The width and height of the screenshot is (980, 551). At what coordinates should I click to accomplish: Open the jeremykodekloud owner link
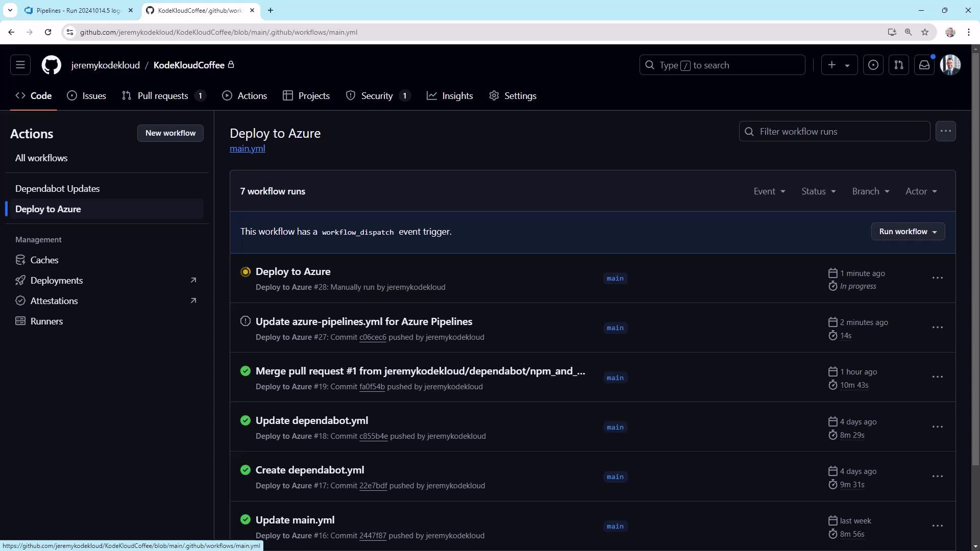(x=106, y=65)
